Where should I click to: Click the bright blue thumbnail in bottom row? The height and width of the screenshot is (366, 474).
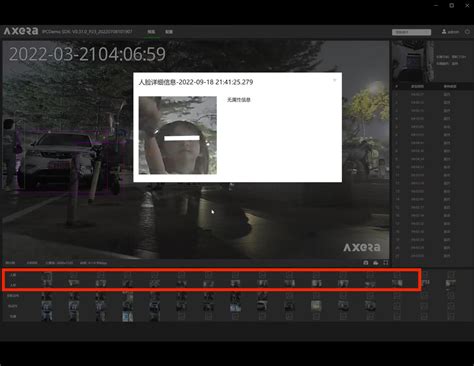(x=127, y=316)
